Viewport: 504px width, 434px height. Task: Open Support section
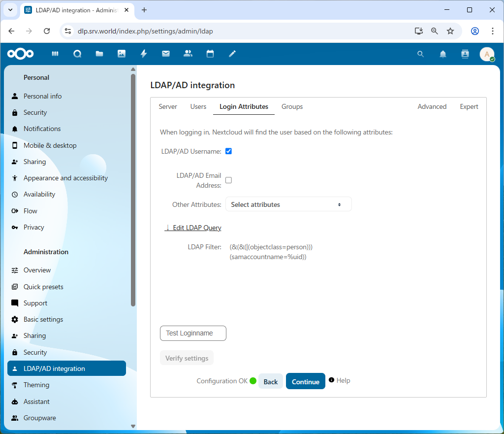[x=67, y=303]
